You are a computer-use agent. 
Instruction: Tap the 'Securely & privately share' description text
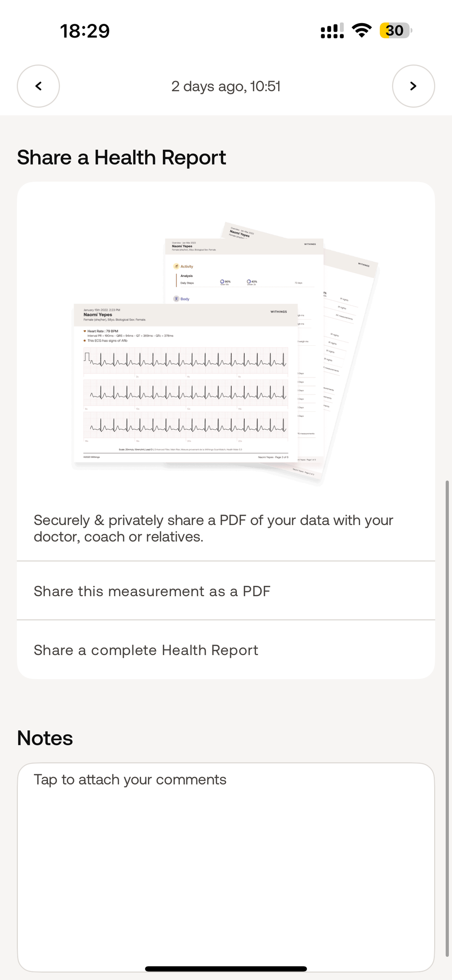(213, 528)
